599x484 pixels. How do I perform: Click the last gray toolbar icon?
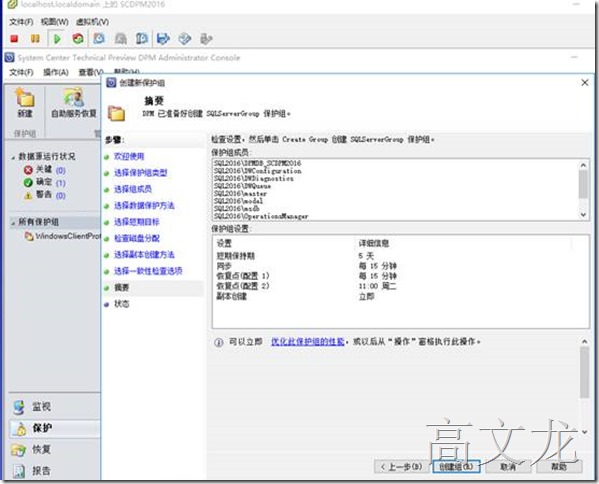tap(206, 39)
